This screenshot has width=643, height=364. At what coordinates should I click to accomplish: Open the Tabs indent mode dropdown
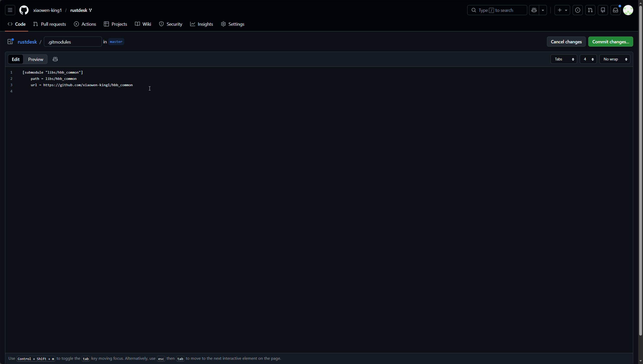point(564,59)
